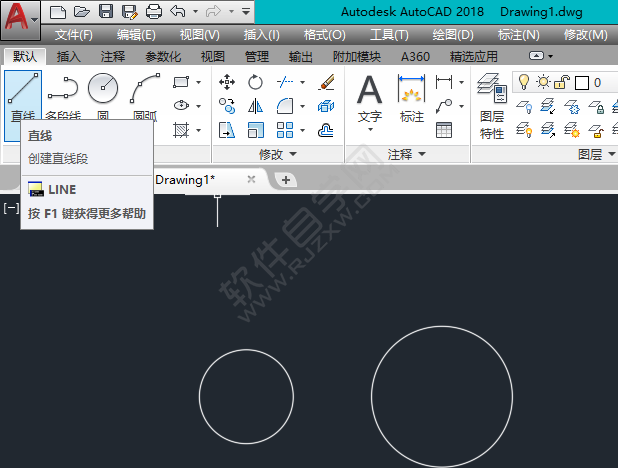Open the 绘图(D) menu
The width and height of the screenshot is (618, 468).
pyautogui.click(x=453, y=35)
